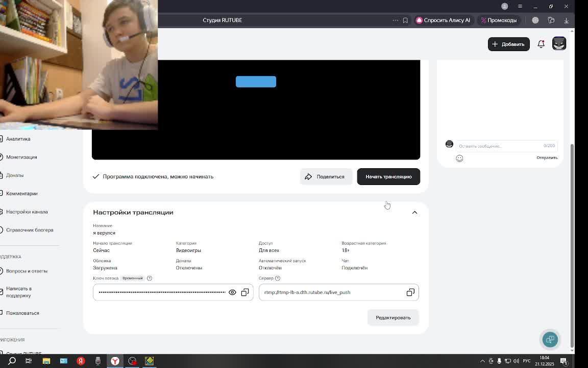This screenshot has width=588, height=368.
Task: Open the browser extensions icon
Action: (x=551, y=20)
